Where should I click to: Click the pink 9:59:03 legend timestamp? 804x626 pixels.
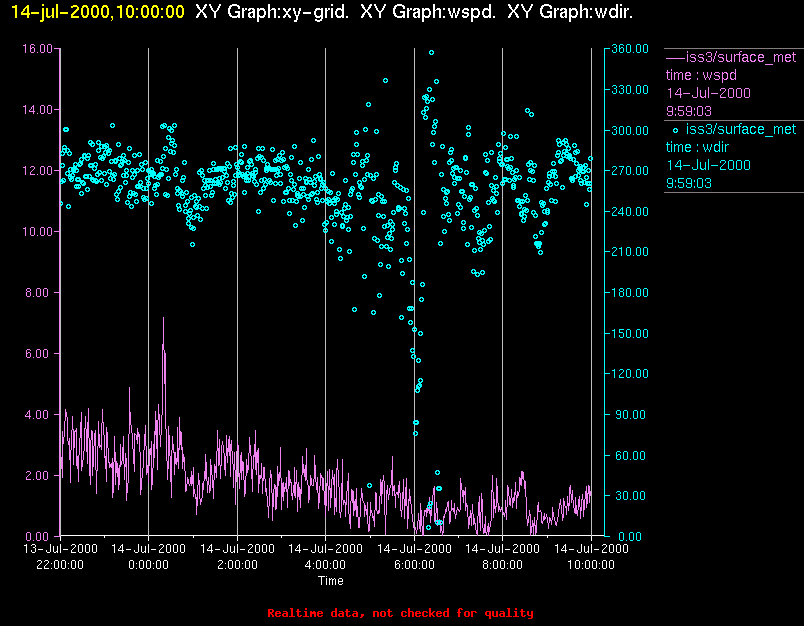[689, 111]
